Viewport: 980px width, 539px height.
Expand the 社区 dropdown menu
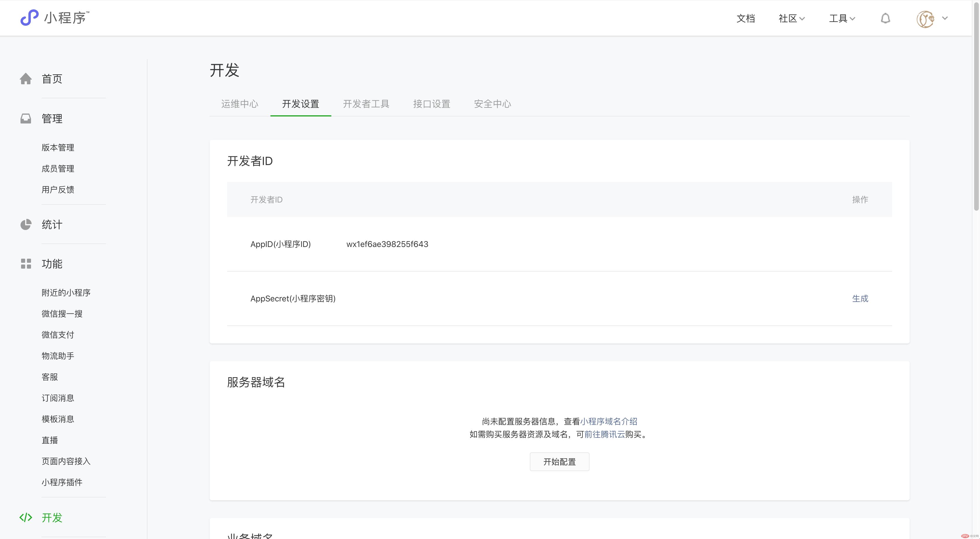pos(791,18)
